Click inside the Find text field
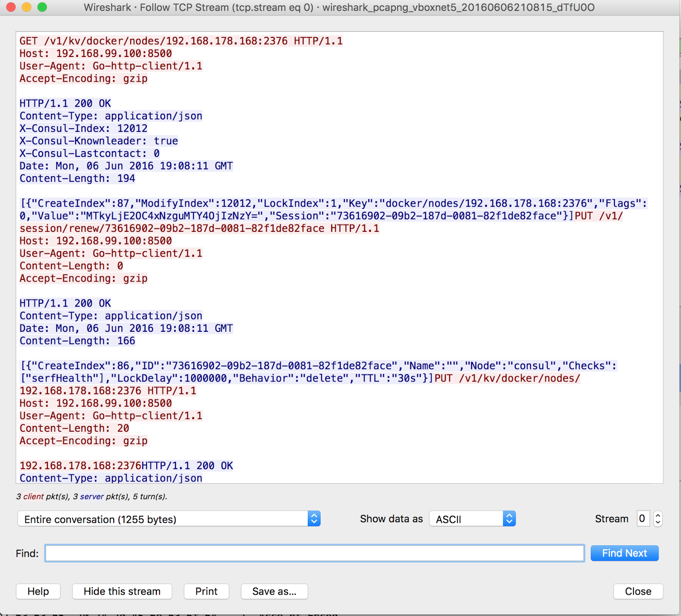The width and height of the screenshot is (681, 616). 315,553
